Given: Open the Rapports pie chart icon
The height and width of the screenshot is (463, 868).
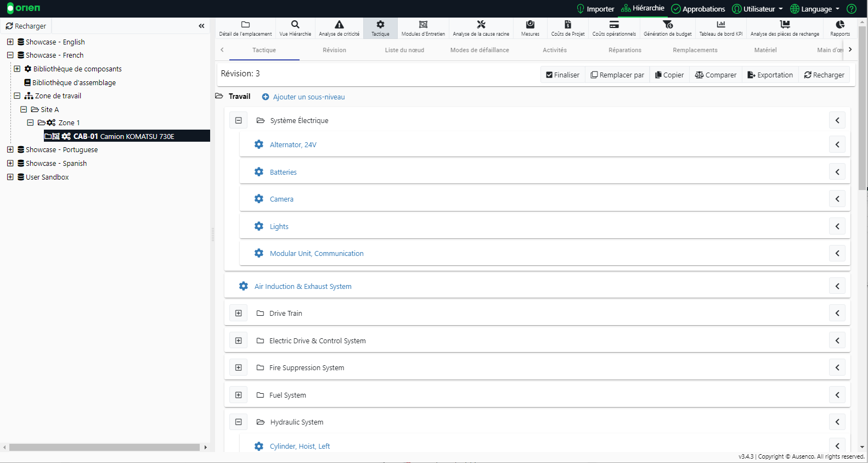Looking at the screenshot, I should (839, 28).
